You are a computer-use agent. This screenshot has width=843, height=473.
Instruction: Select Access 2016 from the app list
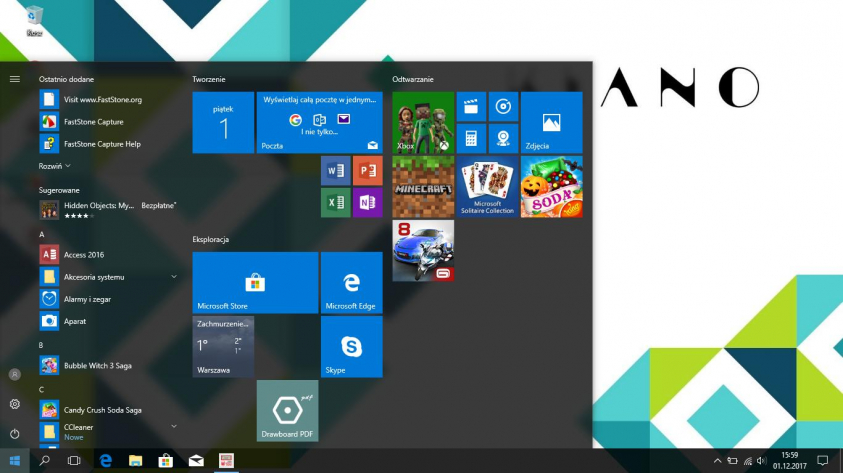[x=83, y=255]
